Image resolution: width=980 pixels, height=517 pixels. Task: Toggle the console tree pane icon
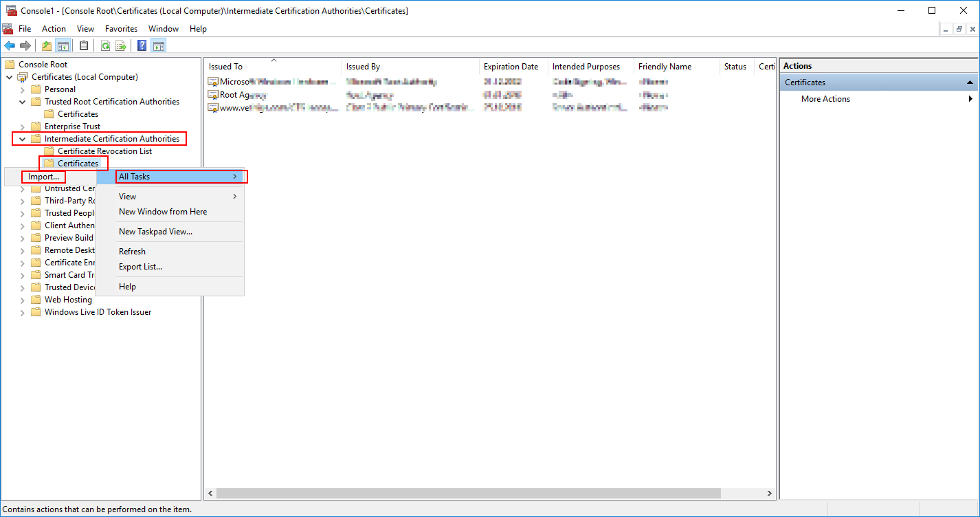point(63,45)
